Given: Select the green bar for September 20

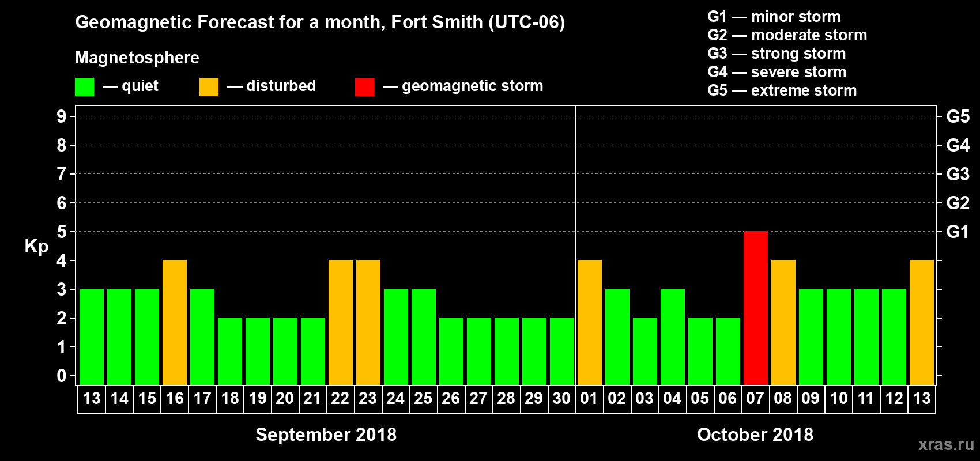Looking at the screenshot, I should [x=285, y=351].
